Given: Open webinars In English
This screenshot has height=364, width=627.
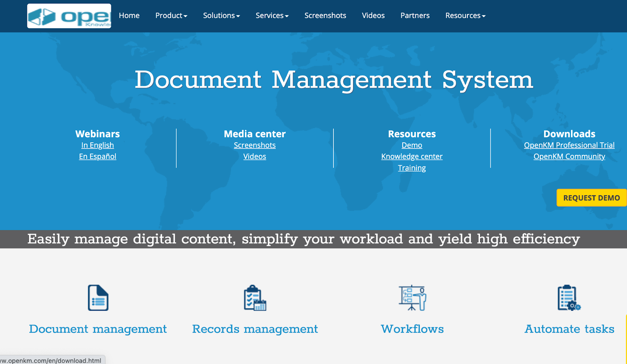Looking at the screenshot, I should [97, 145].
